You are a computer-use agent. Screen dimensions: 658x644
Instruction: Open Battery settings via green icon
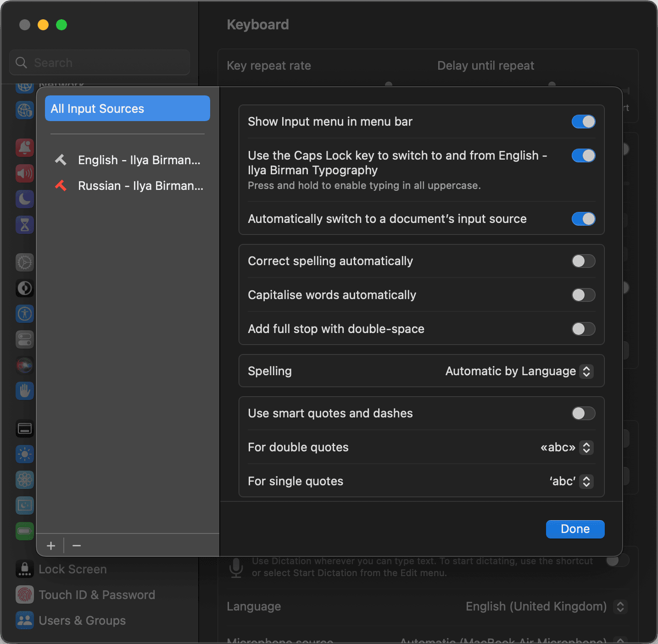pyautogui.click(x=25, y=531)
